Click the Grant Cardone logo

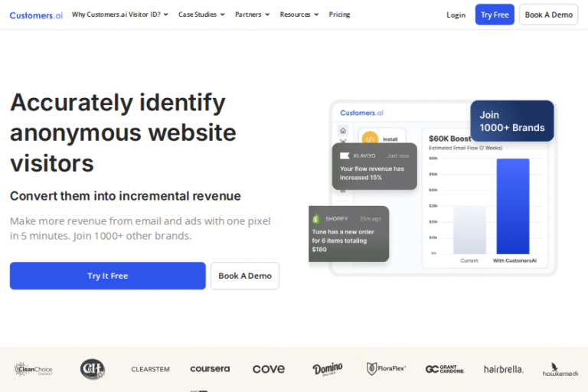(445, 369)
